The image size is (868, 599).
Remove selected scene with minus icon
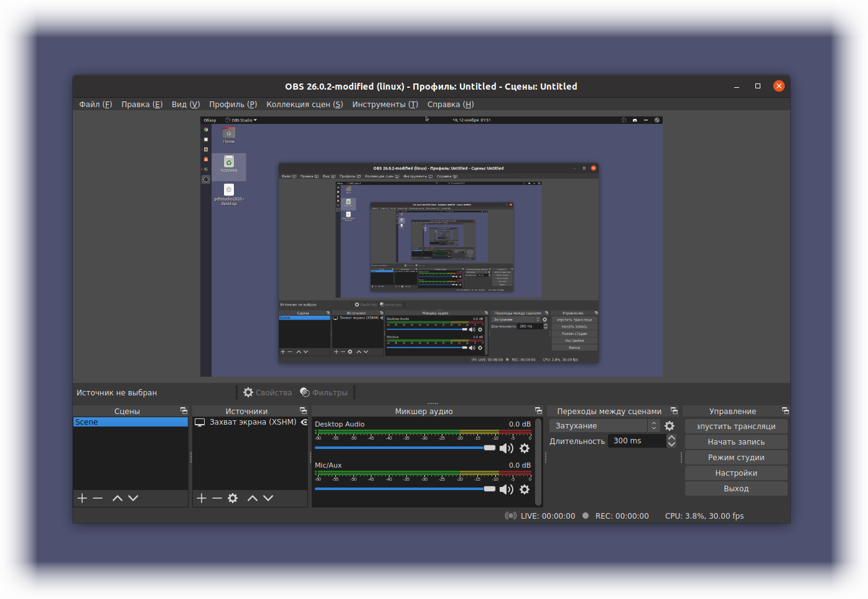tap(98, 498)
